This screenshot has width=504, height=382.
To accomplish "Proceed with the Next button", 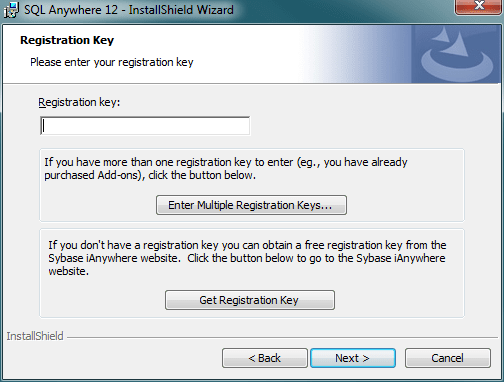I will (353, 358).
